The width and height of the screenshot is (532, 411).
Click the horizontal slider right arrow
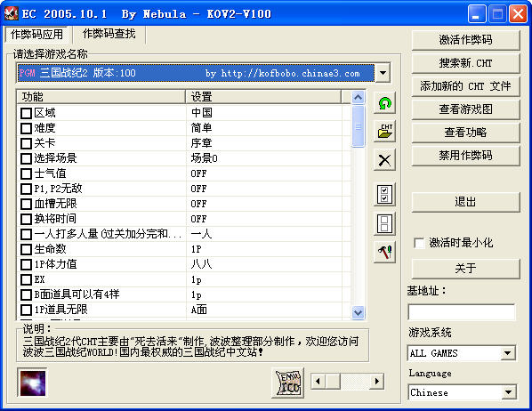tap(376, 381)
